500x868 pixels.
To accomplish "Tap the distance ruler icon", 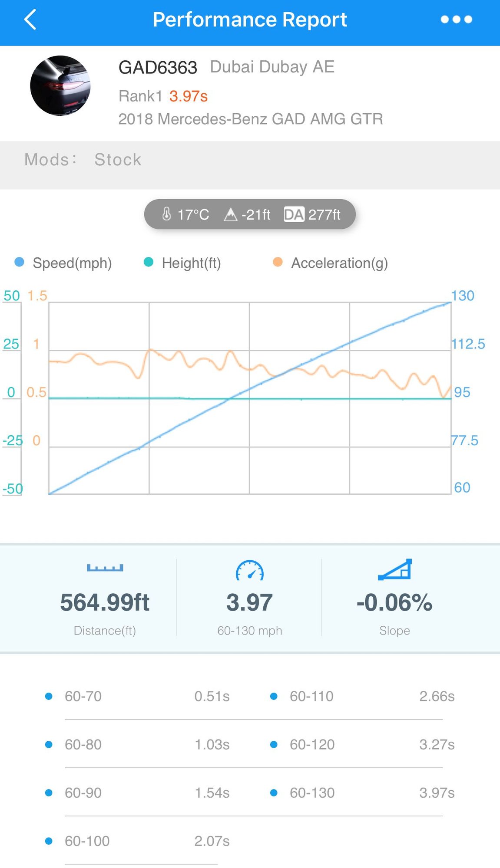I will pos(105,568).
